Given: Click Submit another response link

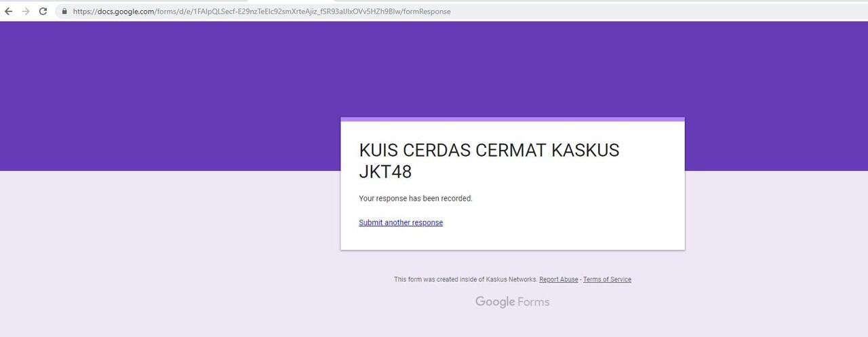Looking at the screenshot, I should click(x=401, y=222).
